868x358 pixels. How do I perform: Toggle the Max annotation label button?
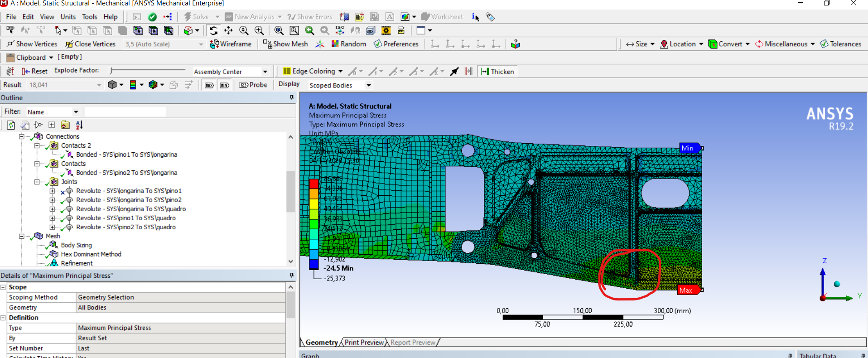pos(209,85)
